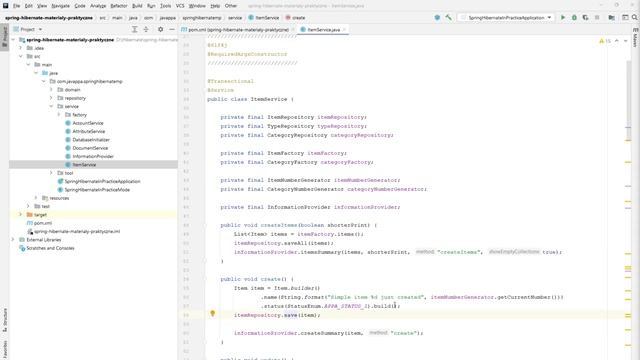Select Scratches and Consoles node
Viewport: 640px width, 360px height.
point(50,248)
